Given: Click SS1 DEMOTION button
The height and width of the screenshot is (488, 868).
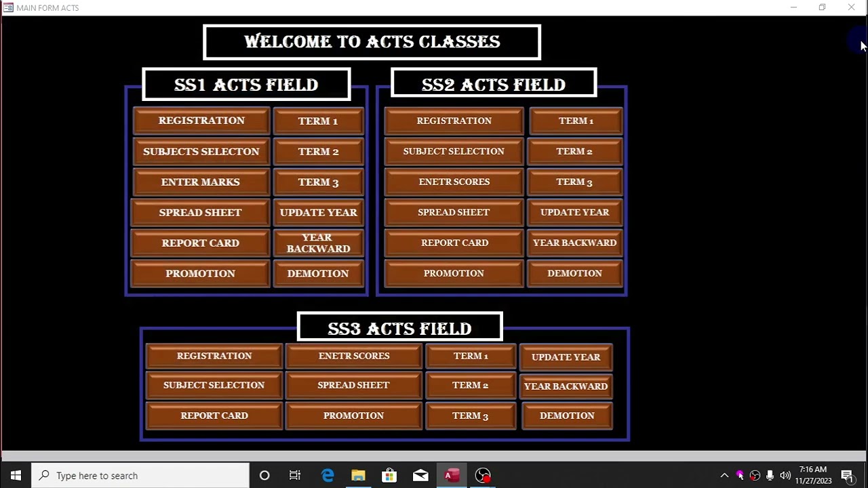Looking at the screenshot, I should pyautogui.click(x=318, y=273).
